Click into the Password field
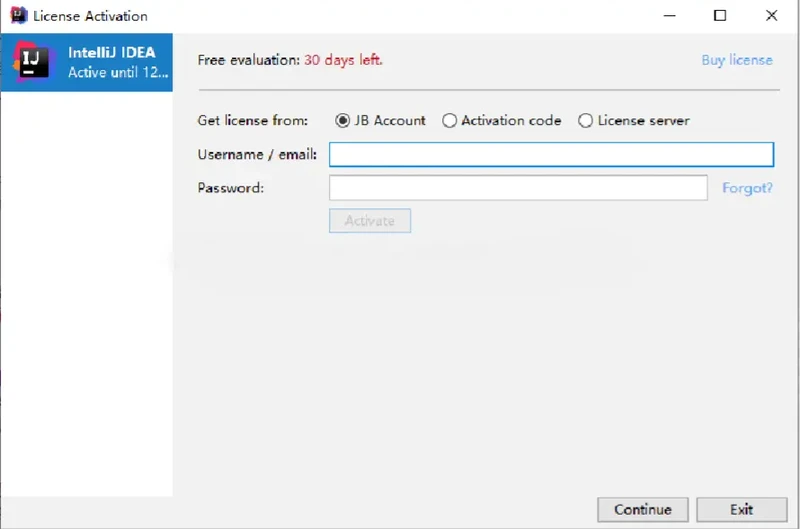Image resolution: width=800 pixels, height=529 pixels. (x=518, y=188)
